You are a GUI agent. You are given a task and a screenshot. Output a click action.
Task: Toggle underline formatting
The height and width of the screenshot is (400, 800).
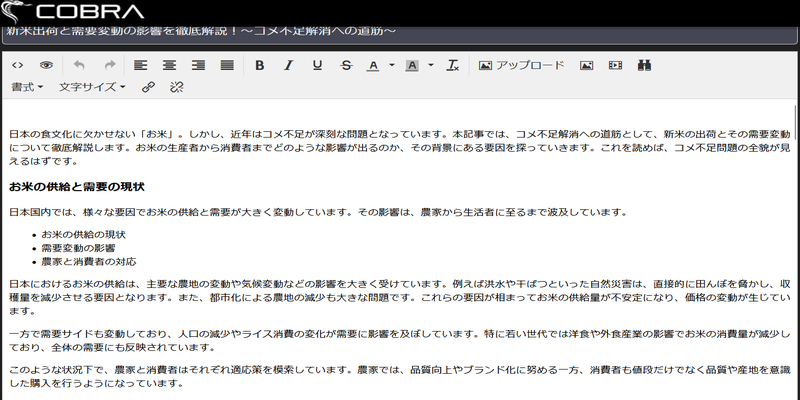[317, 65]
